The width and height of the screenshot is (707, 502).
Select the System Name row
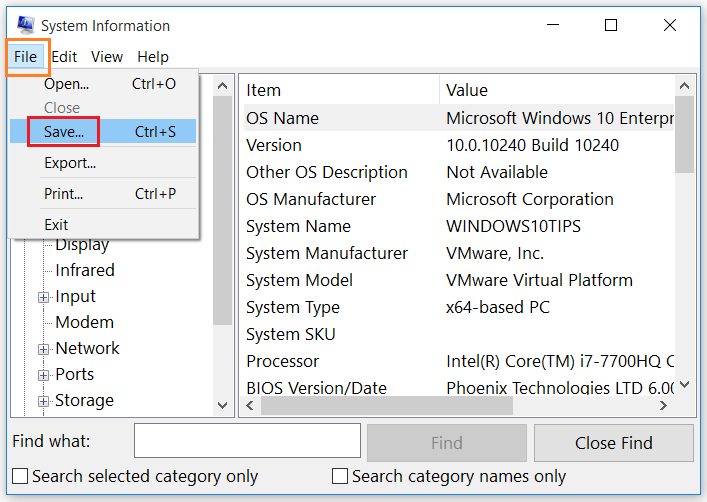click(459, 226)
